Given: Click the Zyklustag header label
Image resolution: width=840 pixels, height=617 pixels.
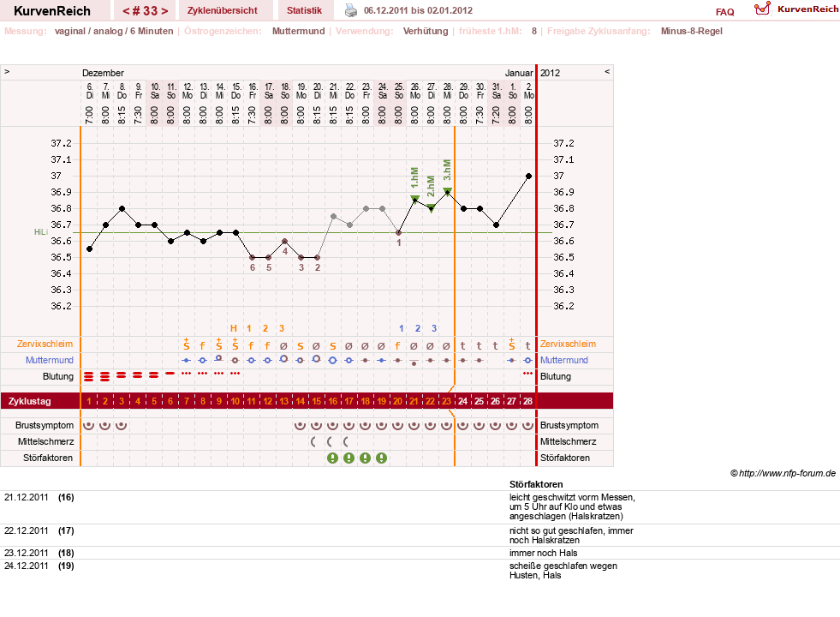Looking at the screenshot, I should click(x=30, y=401).
